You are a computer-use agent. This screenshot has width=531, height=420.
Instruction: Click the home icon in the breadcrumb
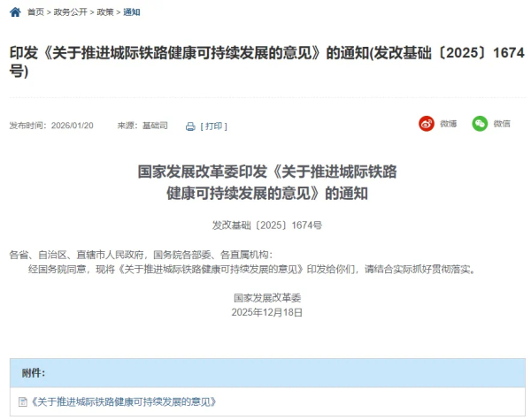16,11
